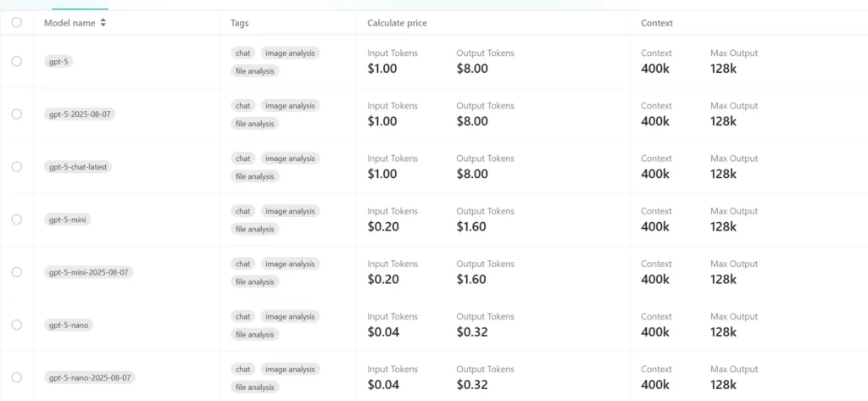The image size is (868, 401).
Task: Click the gpt-5-mini-2025-08-07 model name chip
Action: point(89,272)
